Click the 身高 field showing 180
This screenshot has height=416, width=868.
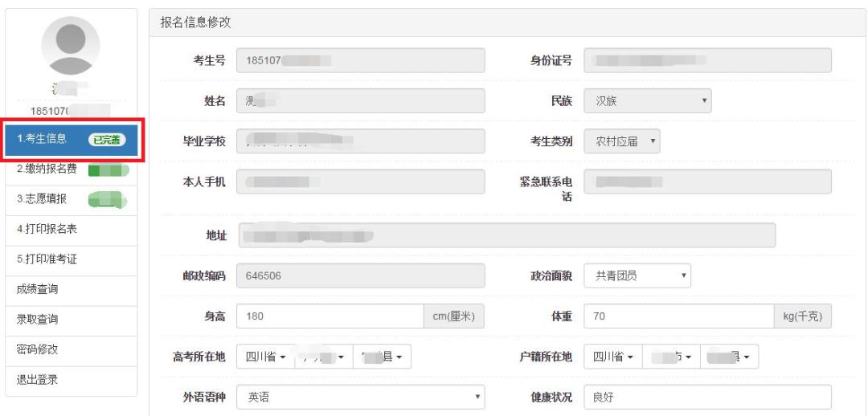tap(330, 316)
